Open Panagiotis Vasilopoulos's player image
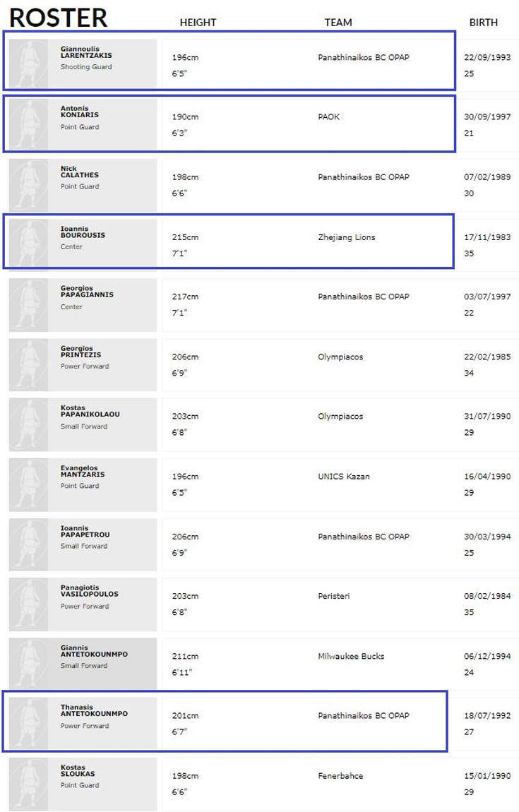Viewport: 519px width, 812px height. 28,604
